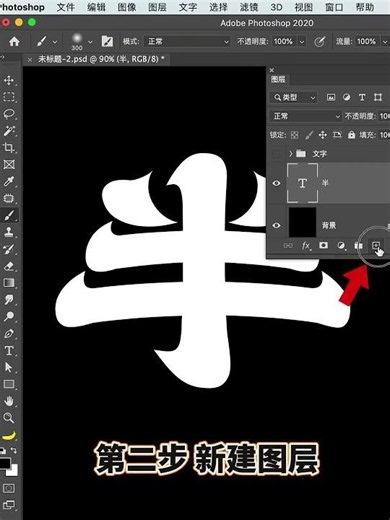
Task: Select the Clone Stamp tool
Action: click(9, 232)
